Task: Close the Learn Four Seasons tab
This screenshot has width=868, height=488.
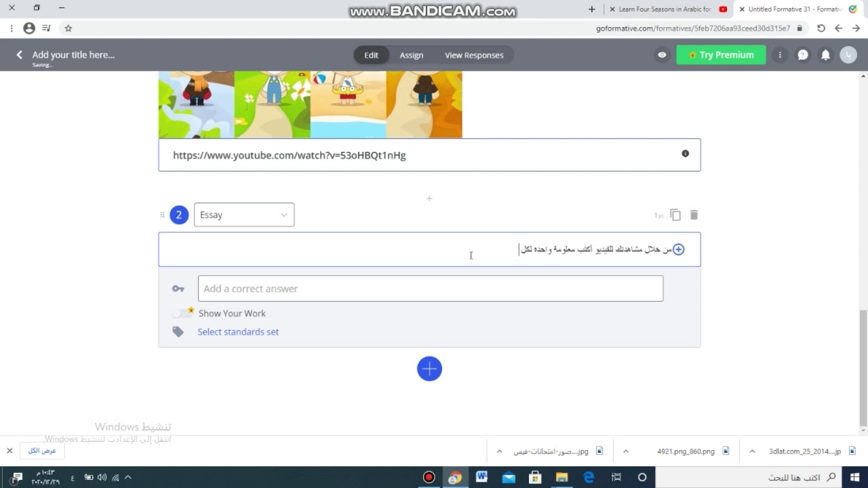Action: tap(612, 9)
